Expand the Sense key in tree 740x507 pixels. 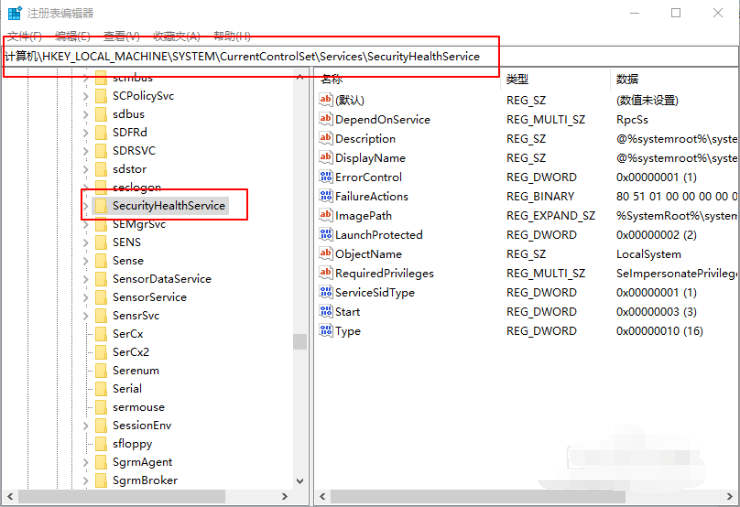click(x=85, y=260)
